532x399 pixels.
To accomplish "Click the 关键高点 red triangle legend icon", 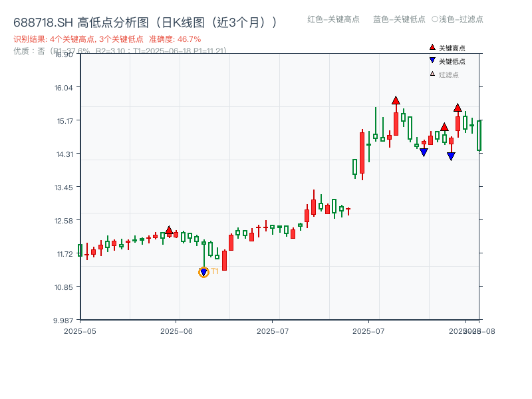I will coord(432,47).
